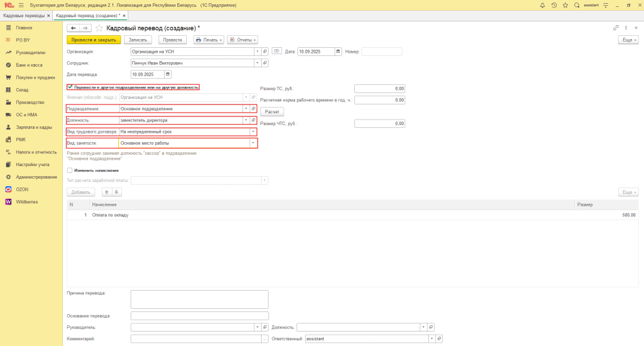Open Банк и касса section
Image resolution: width=644 pixels, height=346 pixels.
[29, 65]
